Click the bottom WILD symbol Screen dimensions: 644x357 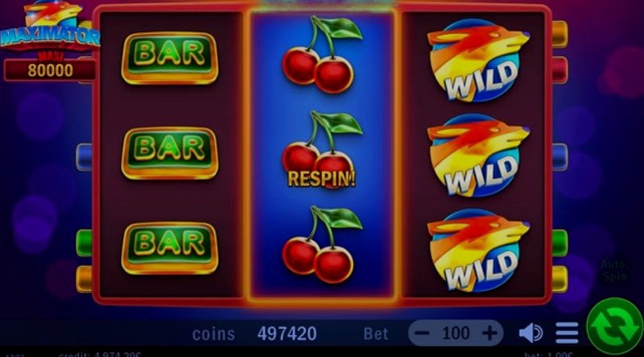(478, 250)
